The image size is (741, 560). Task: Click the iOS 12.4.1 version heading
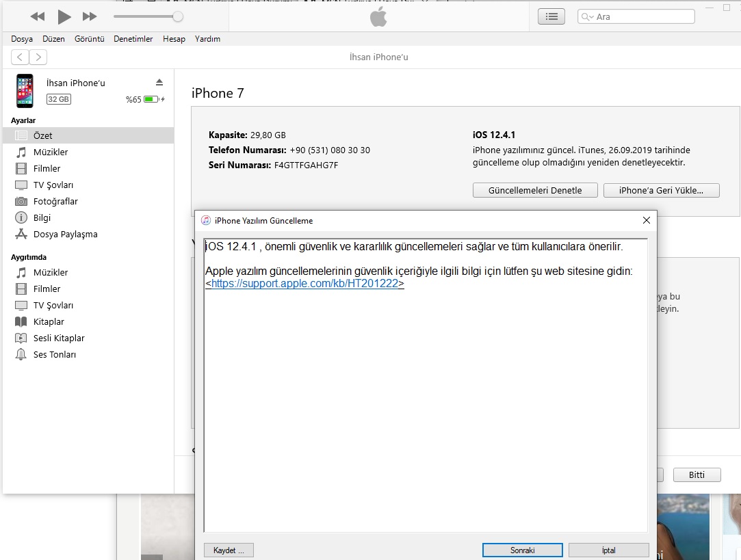point(494,135)
